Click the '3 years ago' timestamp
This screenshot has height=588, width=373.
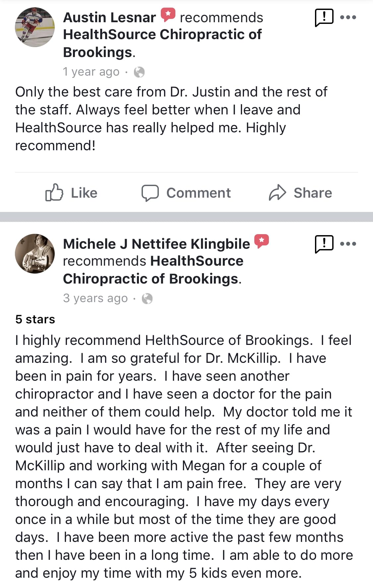point(95,298)
